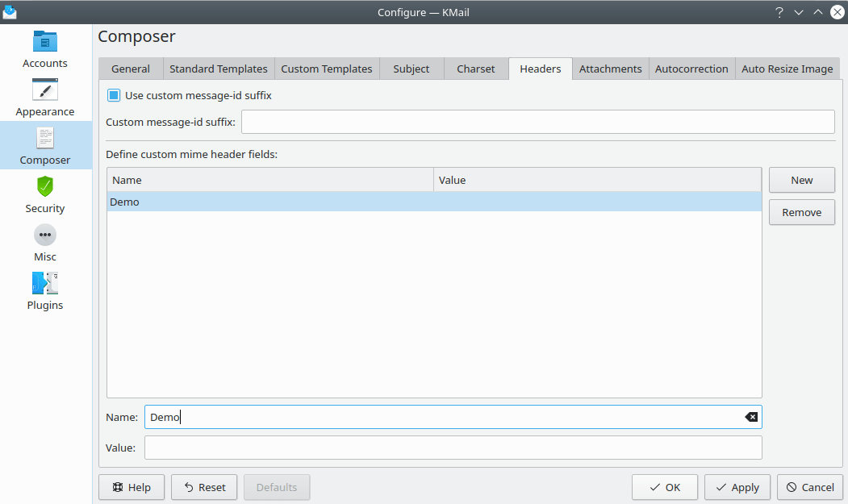This screenshot has height=504, width=848.
Task: Open the Autocorrection tab
Action: coord(691,69)
